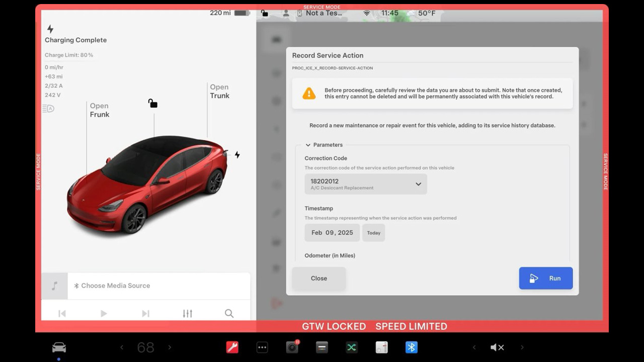The height and width of the screenshot is (362, 644).
Task: Search for media
Action: pos(229,313)
